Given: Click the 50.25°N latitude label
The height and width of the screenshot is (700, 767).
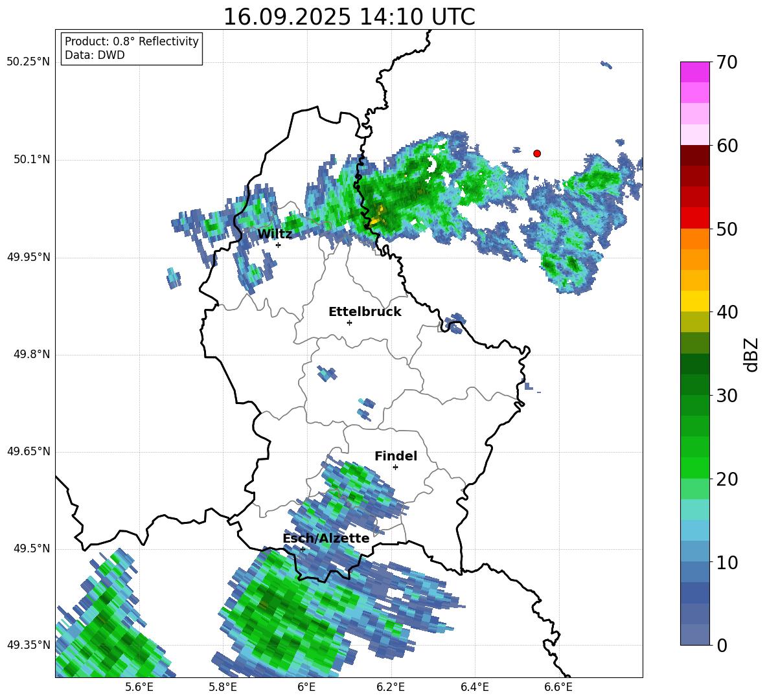Looking at the screenshot, I should click(x=29, y=62).
